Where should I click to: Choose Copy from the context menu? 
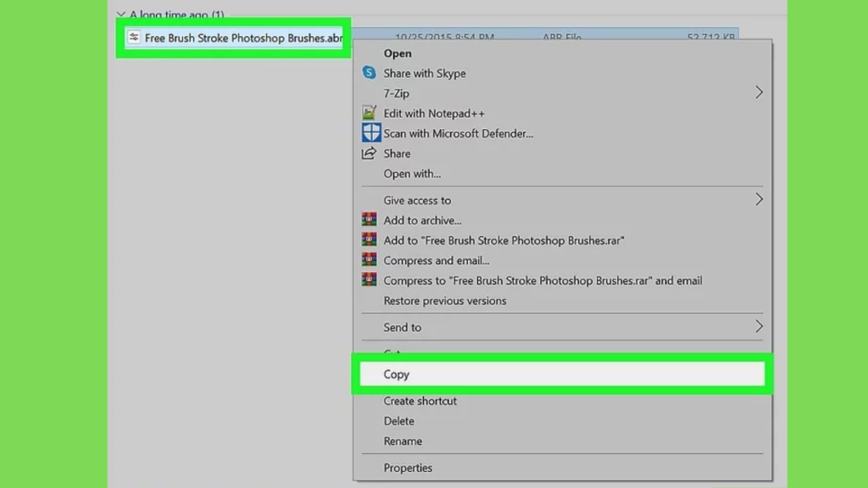[x=397, y=374]
